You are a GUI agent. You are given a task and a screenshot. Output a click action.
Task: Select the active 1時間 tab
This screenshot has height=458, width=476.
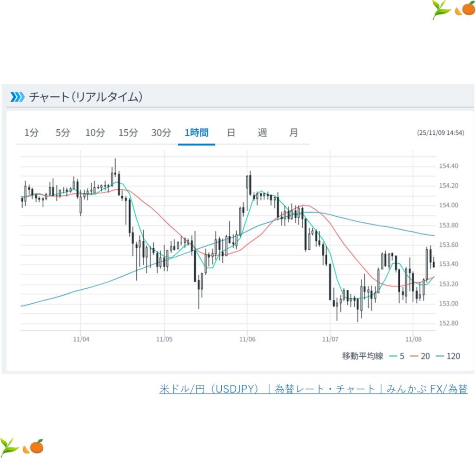[x=196, y=133]
